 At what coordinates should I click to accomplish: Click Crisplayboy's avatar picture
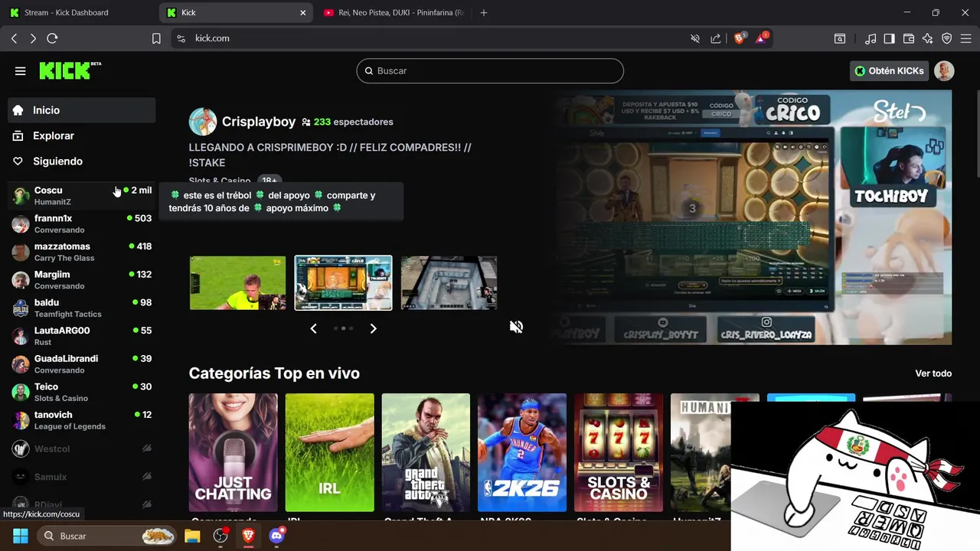(x=203, y=122)
